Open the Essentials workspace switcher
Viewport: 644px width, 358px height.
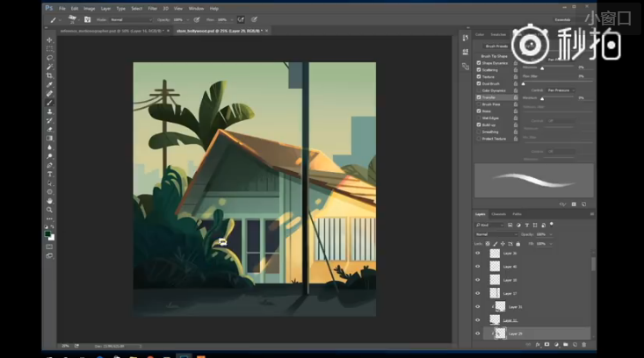(562, 18)
